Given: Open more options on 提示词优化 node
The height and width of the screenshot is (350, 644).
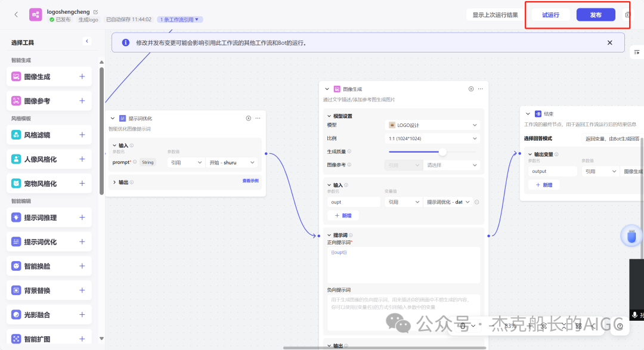Looking at the screenshot, I should coord(258,118).
